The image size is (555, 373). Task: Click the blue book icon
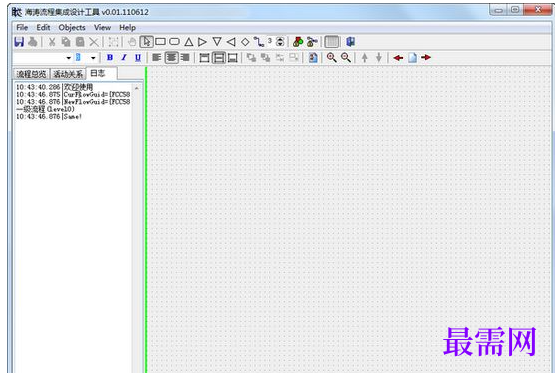351,42
